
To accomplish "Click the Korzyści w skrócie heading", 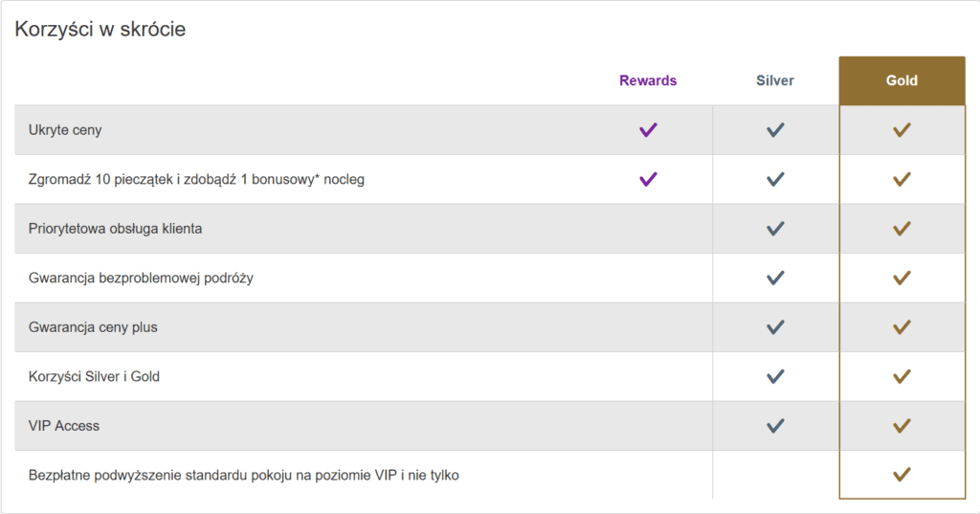I will [100, 30].
